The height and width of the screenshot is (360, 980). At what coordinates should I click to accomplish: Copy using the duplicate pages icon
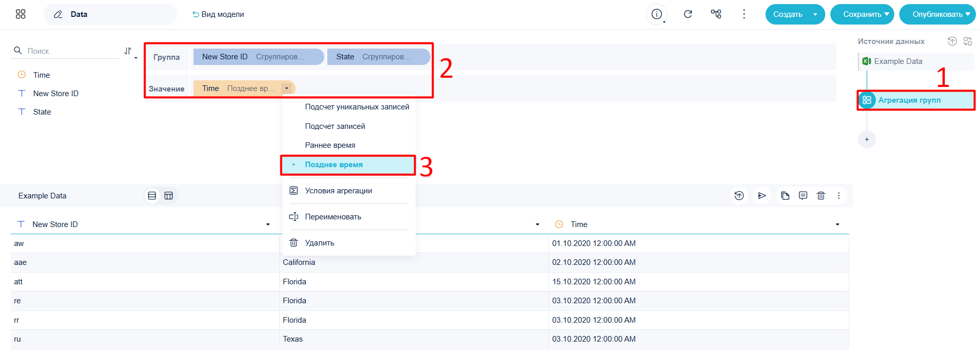[x=785, y=196]
